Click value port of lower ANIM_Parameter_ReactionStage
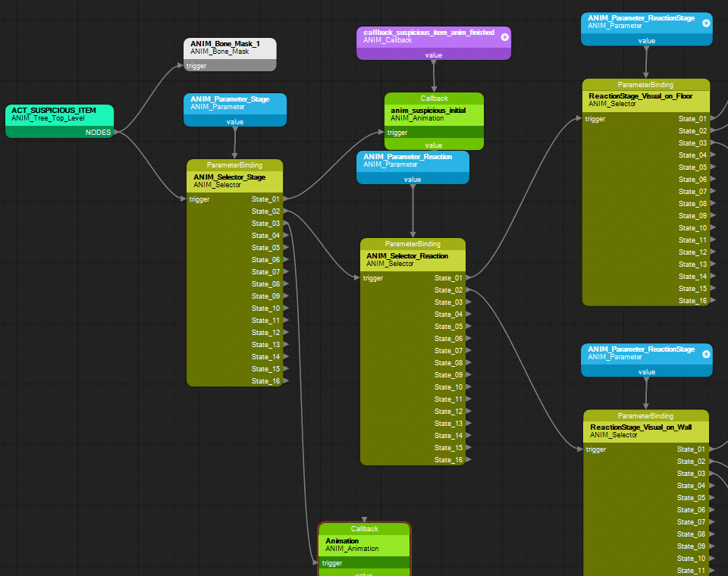This screenshot has height=576, width=728. pyautogui.click(x=646, y=372)
